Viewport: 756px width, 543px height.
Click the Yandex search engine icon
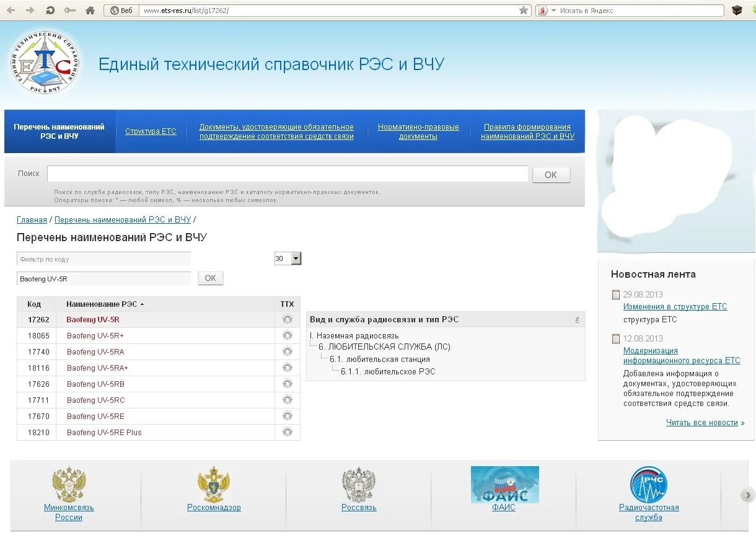pos(543,11)
